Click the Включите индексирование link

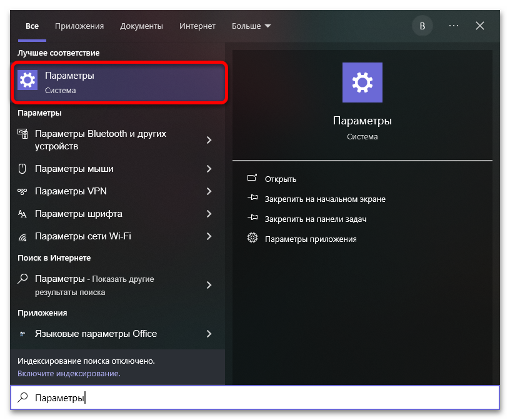[x=69, y=374]
